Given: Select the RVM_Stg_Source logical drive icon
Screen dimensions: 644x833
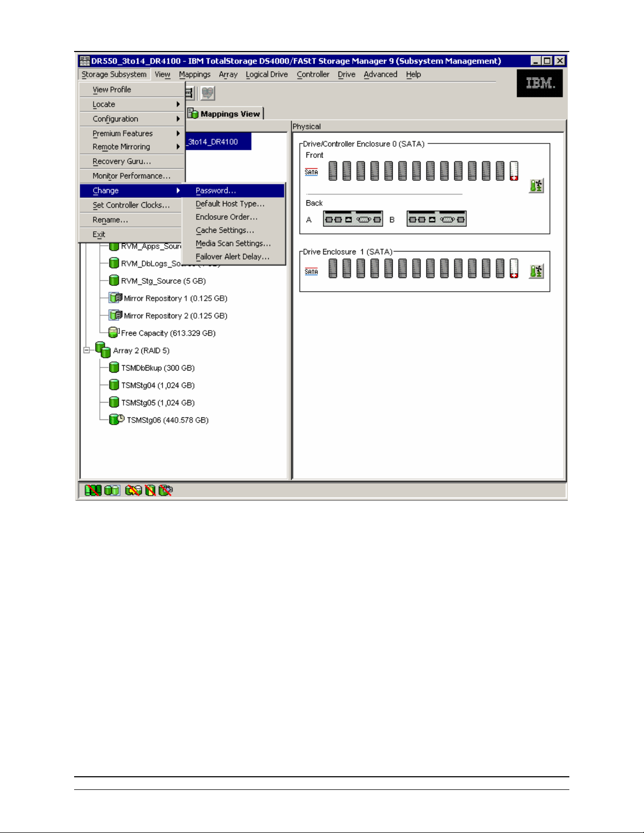Looking at the screenshot, I should click(x=114, y=280).
